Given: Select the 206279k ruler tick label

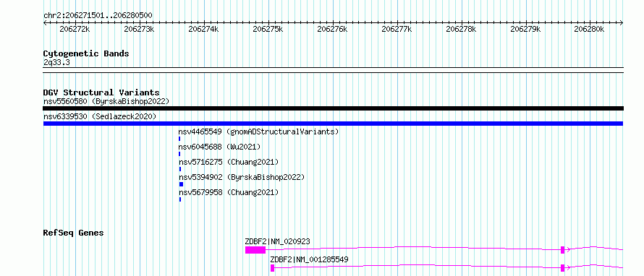Looking at the screenshot, I should click(x=525, y=29).
